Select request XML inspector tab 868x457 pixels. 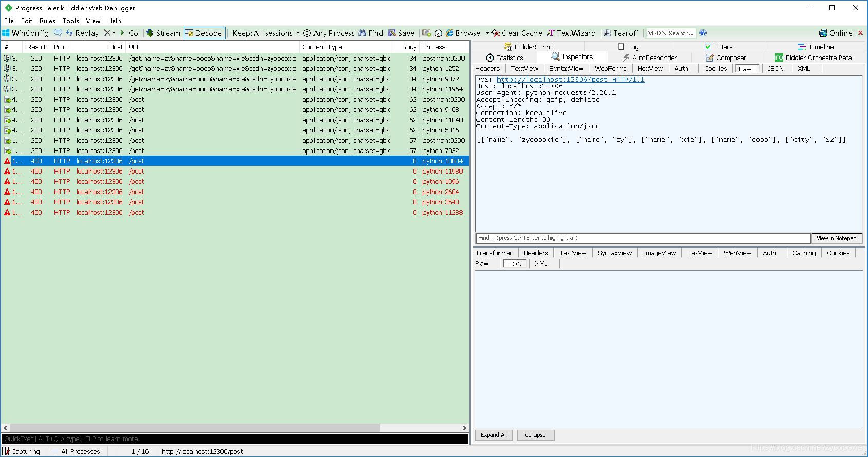[x=804, y=68]
